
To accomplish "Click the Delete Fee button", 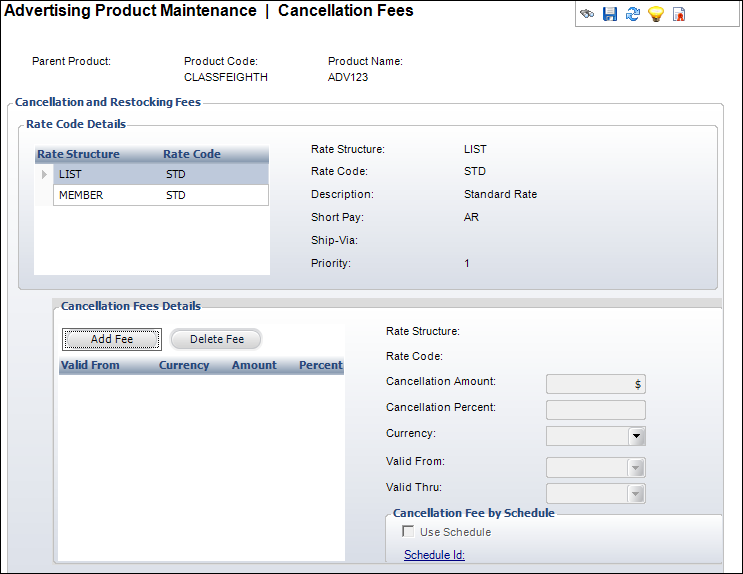I will (216, 339).
